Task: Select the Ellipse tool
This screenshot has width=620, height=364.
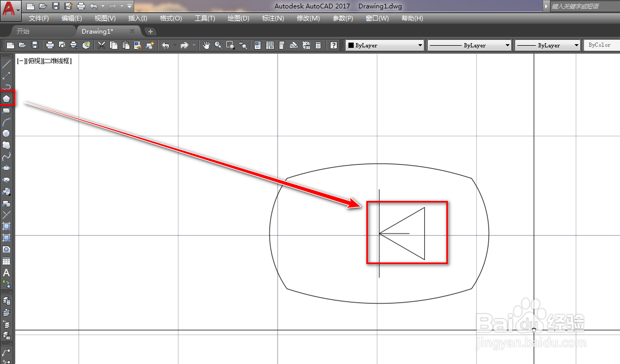Action: coord(6,168)
